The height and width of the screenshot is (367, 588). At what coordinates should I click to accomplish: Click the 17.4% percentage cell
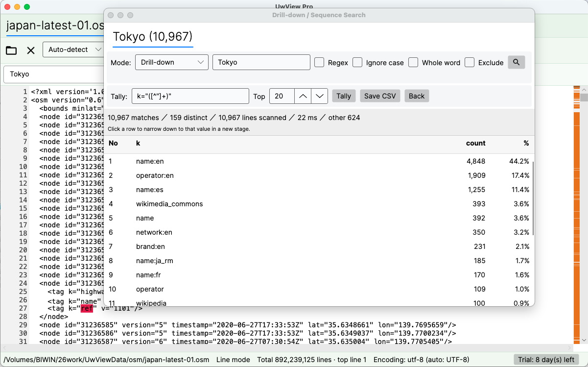coord(519,175)
